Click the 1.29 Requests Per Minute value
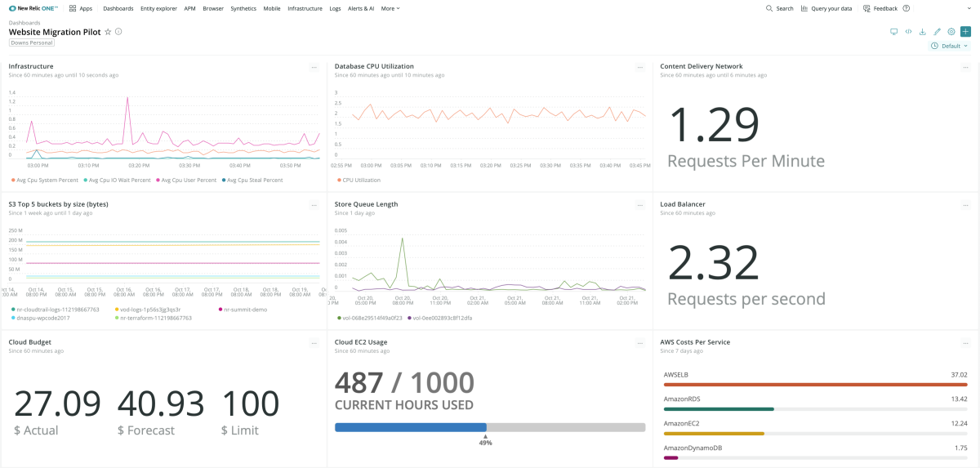Image resolution: width=980 pixels, height=468 pixels. tap(714, 125)
